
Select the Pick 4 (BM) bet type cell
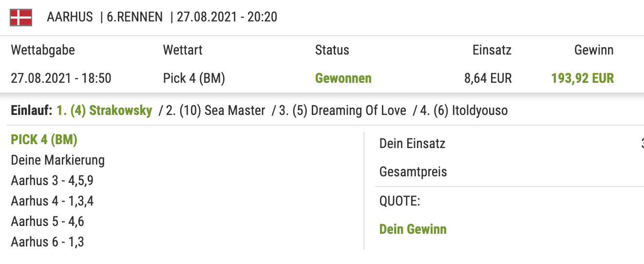pos(194,78)
